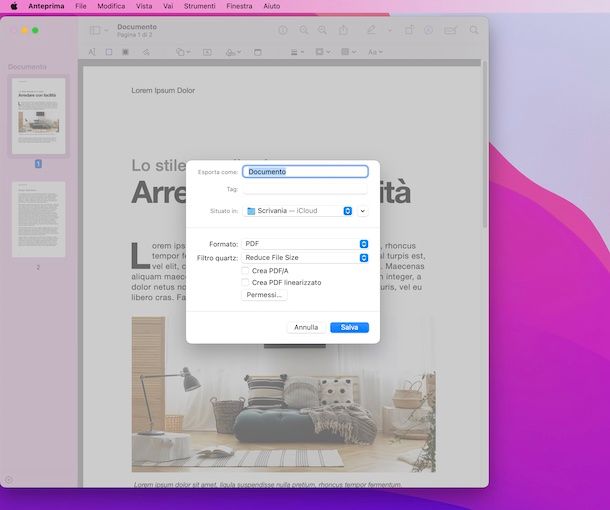Click the Text box tool icon
Viewport: 610px width, 510px height.
click(x=207, y=52)
